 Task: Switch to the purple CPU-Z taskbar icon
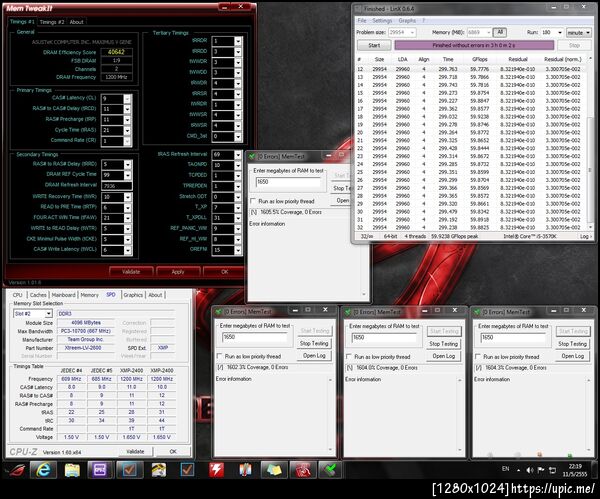pos(100,470)
